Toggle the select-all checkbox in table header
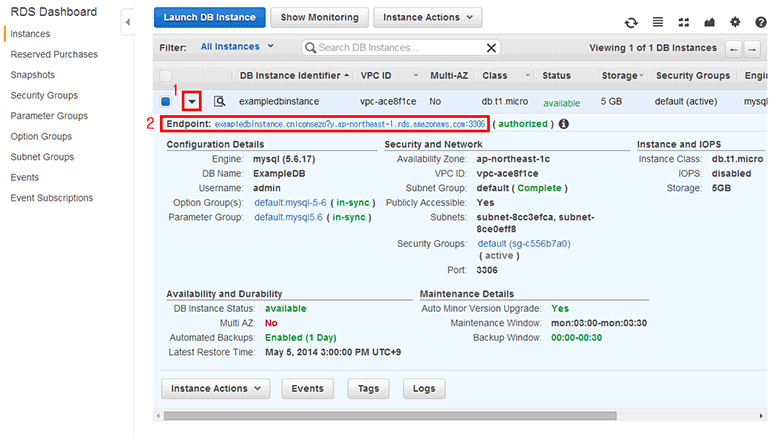This screenshot has width=770, height=442. tap(166, 76)
